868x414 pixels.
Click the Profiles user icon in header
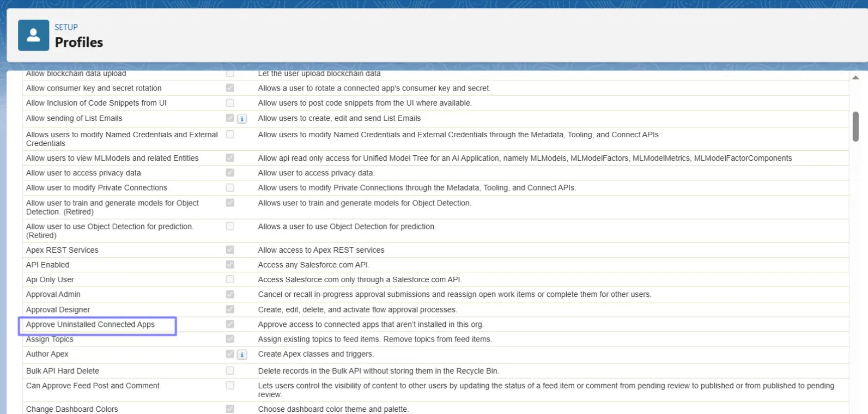pyautogui.click(x=33, y=35)
